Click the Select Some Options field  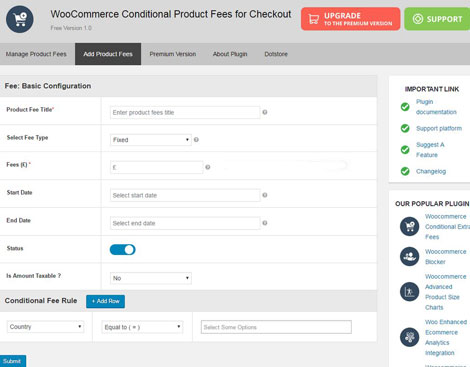(x=276, y=327)
